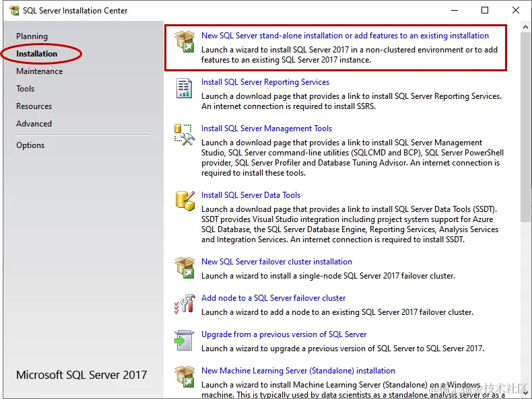Viewport: 532px width, 399px height.
Task: Go to the Resources section
Action: [34, 106]
